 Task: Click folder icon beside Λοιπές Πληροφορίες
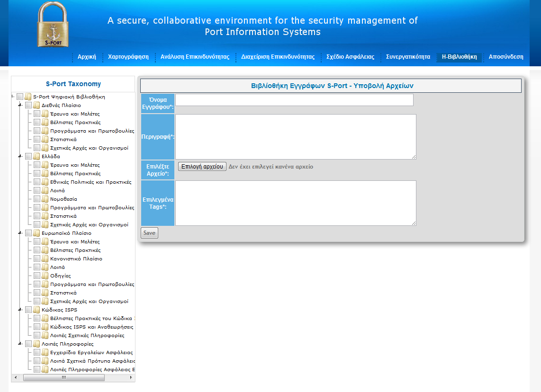tap(36, 344)
